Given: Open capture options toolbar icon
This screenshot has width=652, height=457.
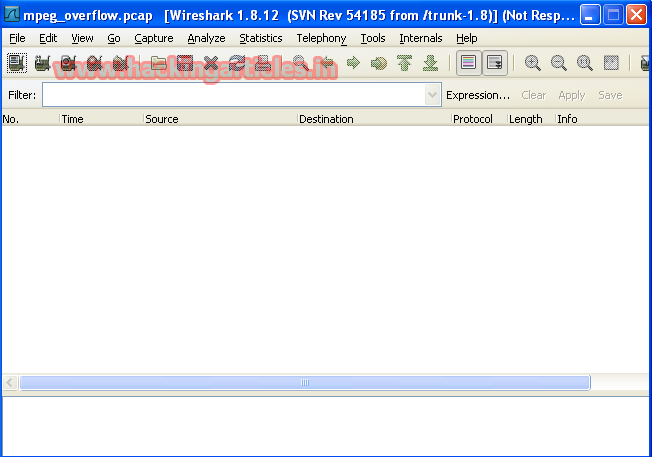Looking at the screenshot, I should pos(42,63).
